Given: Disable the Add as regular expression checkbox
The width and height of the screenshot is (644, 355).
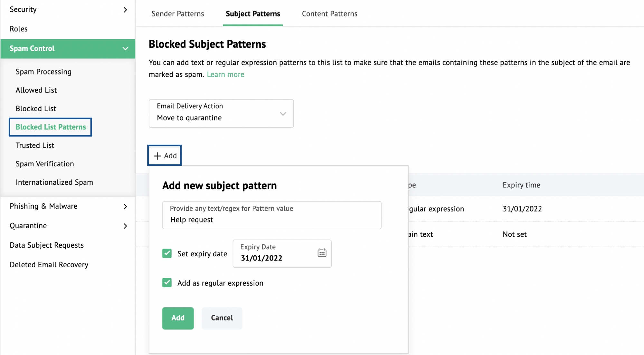Looking at the screenshot, I should (x=167, y=283).
